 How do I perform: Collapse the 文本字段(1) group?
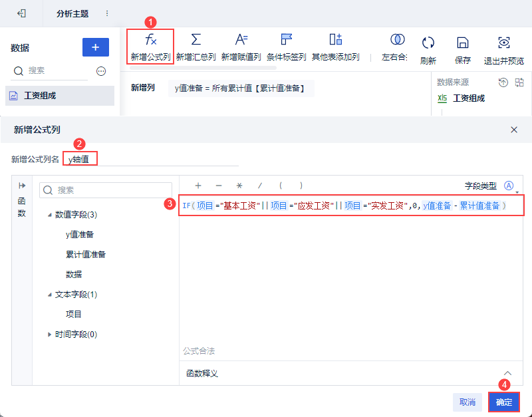tap(49, 295)
